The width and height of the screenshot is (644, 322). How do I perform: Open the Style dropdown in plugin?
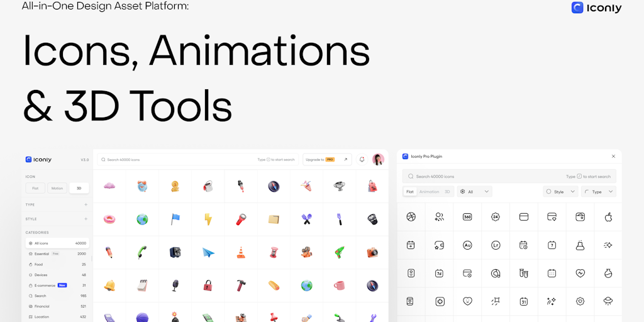tap(560, 192)
